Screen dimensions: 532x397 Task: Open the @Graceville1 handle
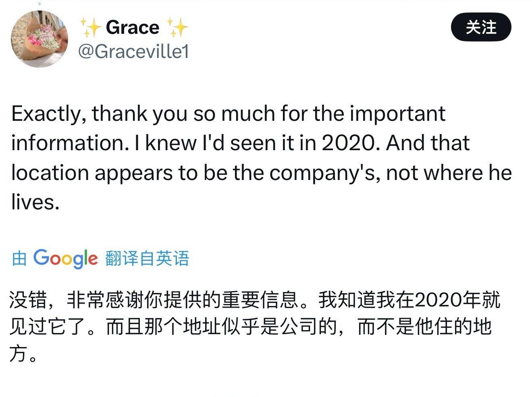coord(133,52)
